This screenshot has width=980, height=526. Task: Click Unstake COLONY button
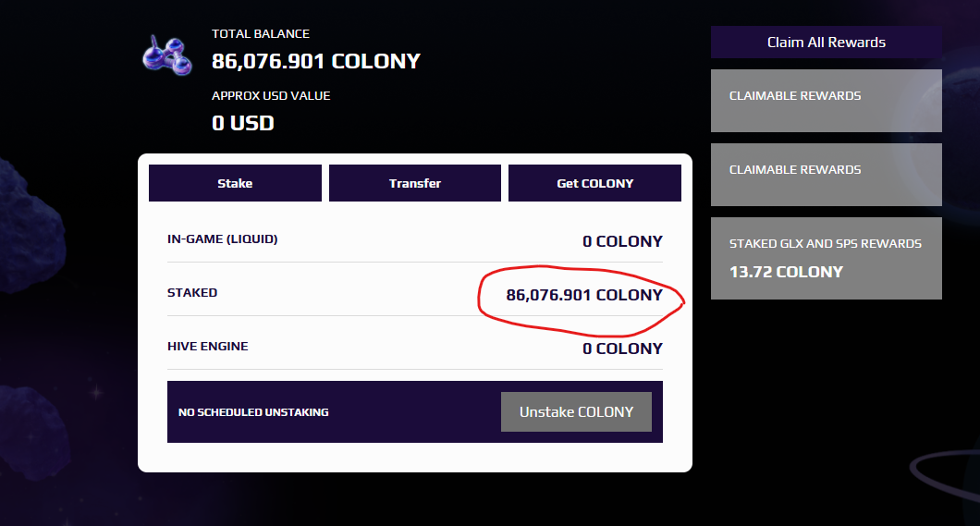pyautogui.click(x=576, y=411)
